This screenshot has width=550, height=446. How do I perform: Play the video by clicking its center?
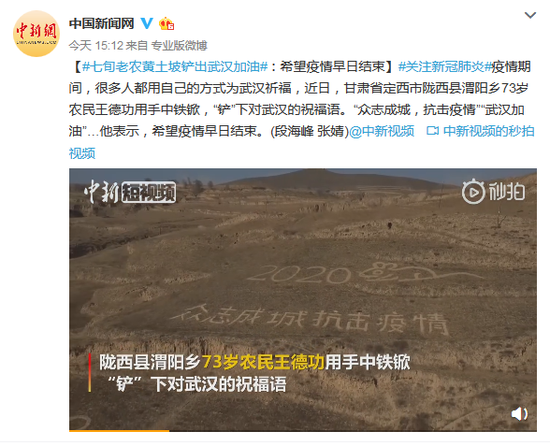pyautogui.click(x=303, y=300)
